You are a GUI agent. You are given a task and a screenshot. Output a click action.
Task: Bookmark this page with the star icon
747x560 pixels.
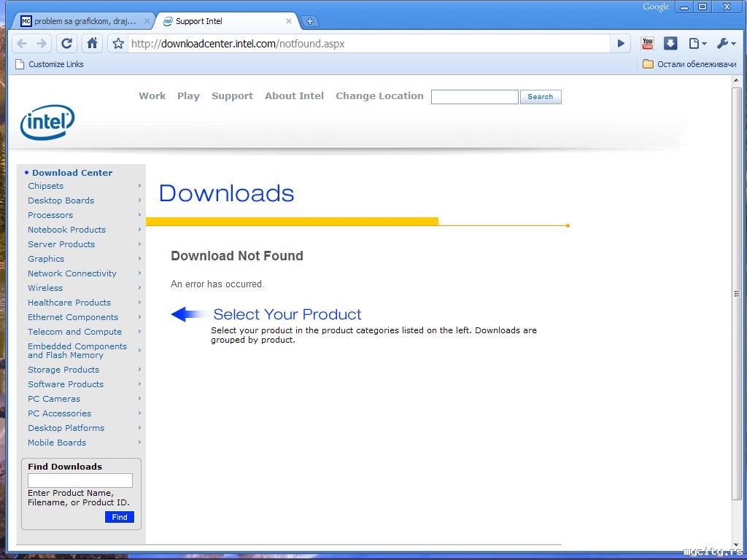point(118,44)
